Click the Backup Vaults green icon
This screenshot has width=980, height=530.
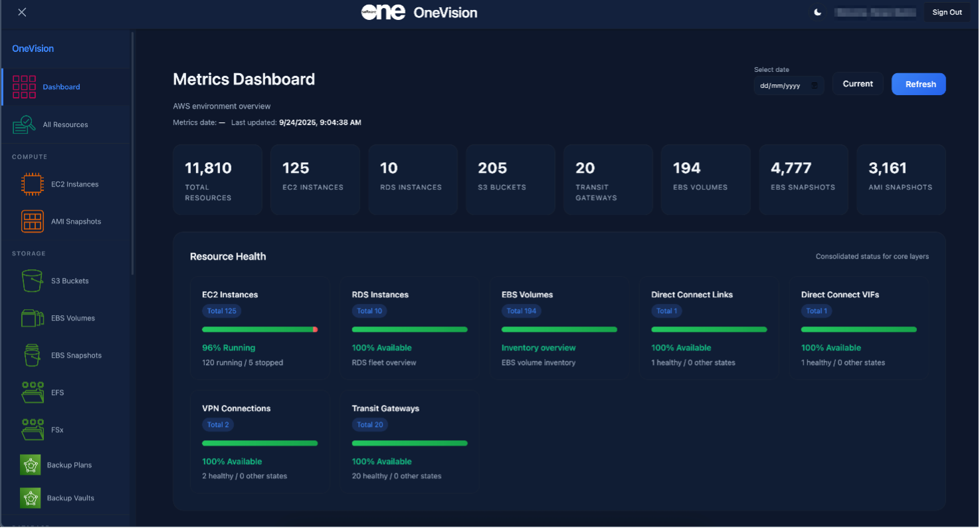click(31, 498)
